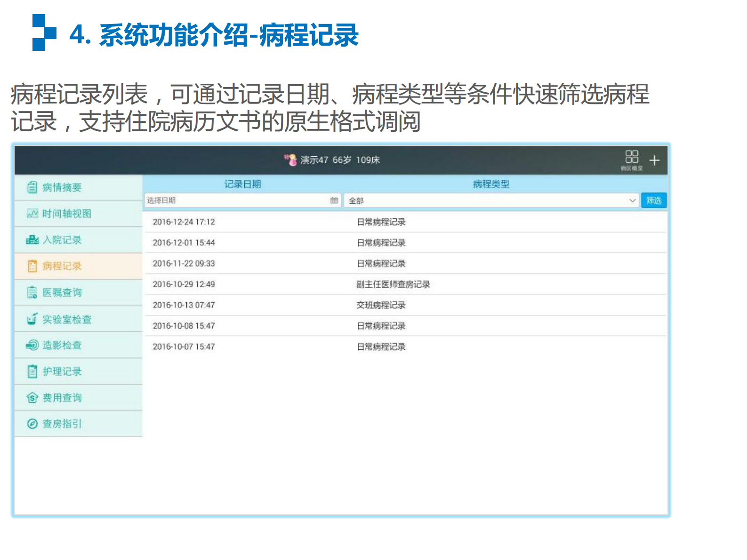Switch to the 病程记录 menu item
Image resolution: width=747 pixels, height=560 pixels.
[x=62, y=266]
